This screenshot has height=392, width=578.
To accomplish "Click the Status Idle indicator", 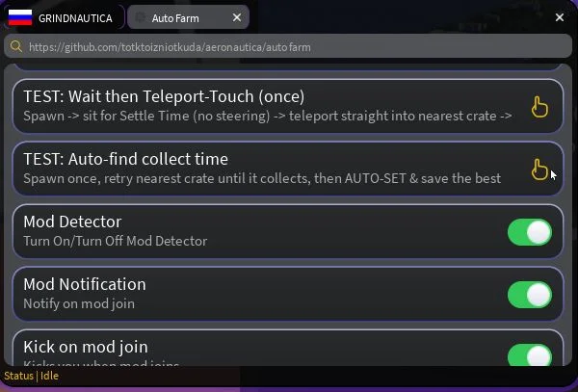I will [x=32, y=376].
